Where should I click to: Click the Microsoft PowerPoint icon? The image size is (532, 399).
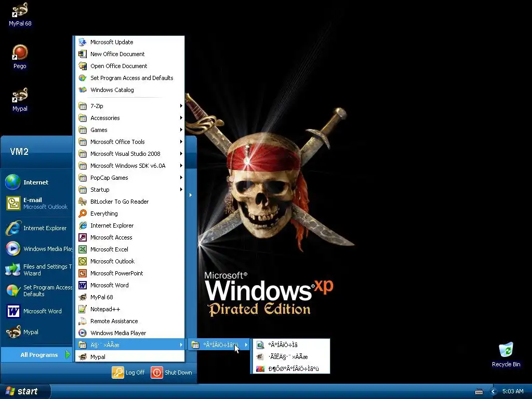point(83,273)
